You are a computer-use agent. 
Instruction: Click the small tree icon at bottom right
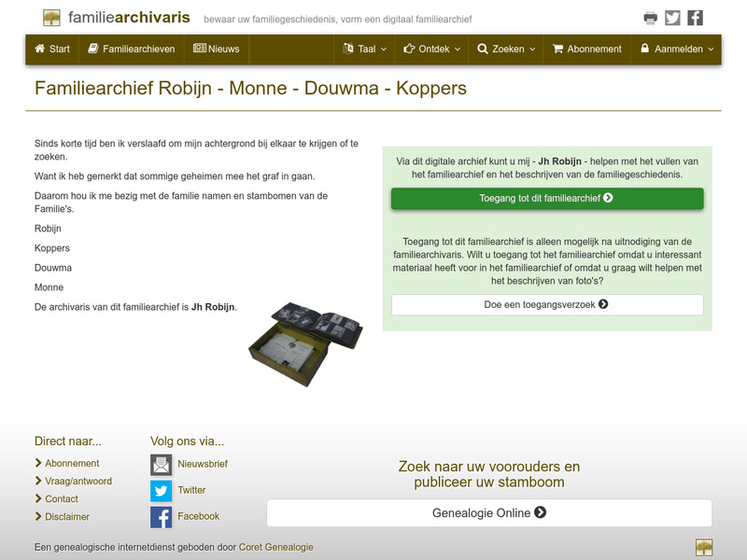pos(705,547)
